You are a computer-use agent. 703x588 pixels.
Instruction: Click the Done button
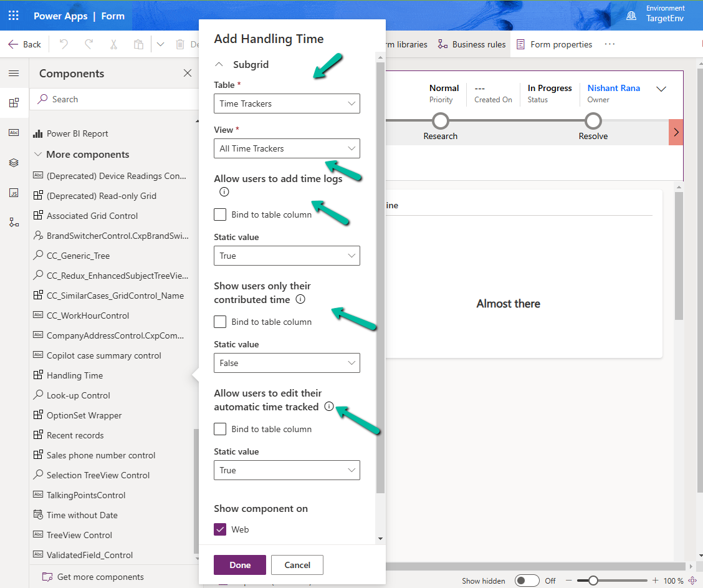point(240,565)
